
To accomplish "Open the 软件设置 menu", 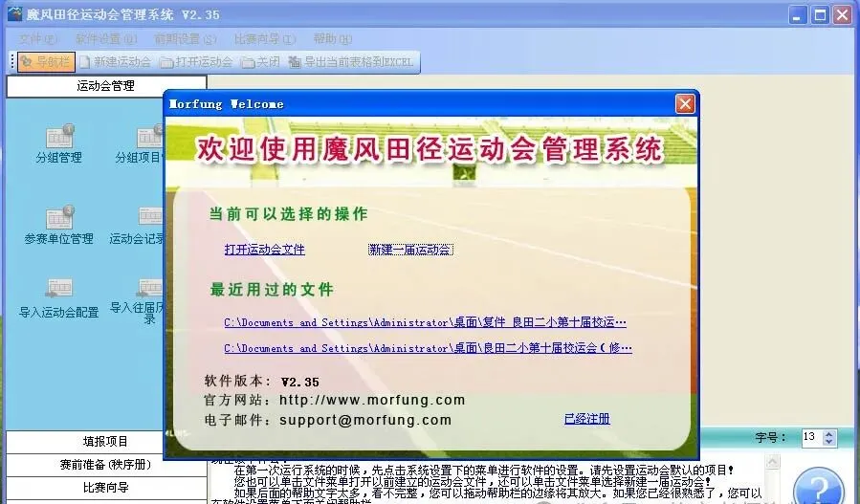I will coord(106,39).
